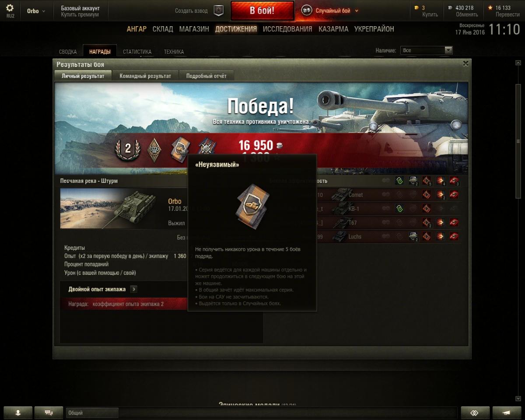The width and height of the screenshot is (525, 420).
Task: Click the diamond-shaped medal in banner
Action: (154, 149)
